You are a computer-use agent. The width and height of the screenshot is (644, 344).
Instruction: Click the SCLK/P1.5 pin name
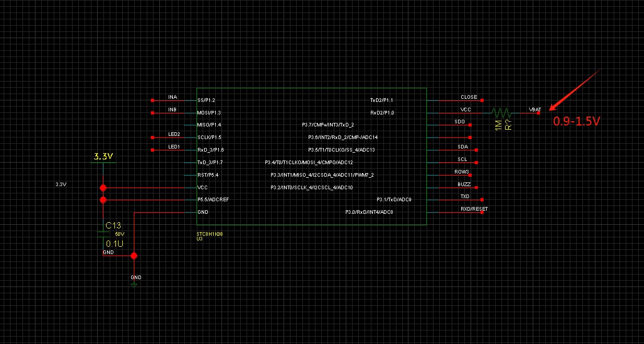point(209,137)
